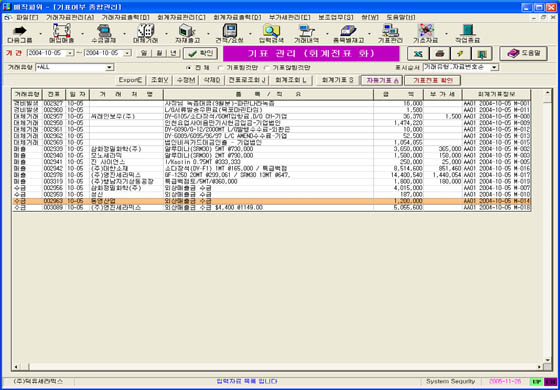Click the 월 period button
The height and width of the screenshot is (390, 560).
click(158, 53)
